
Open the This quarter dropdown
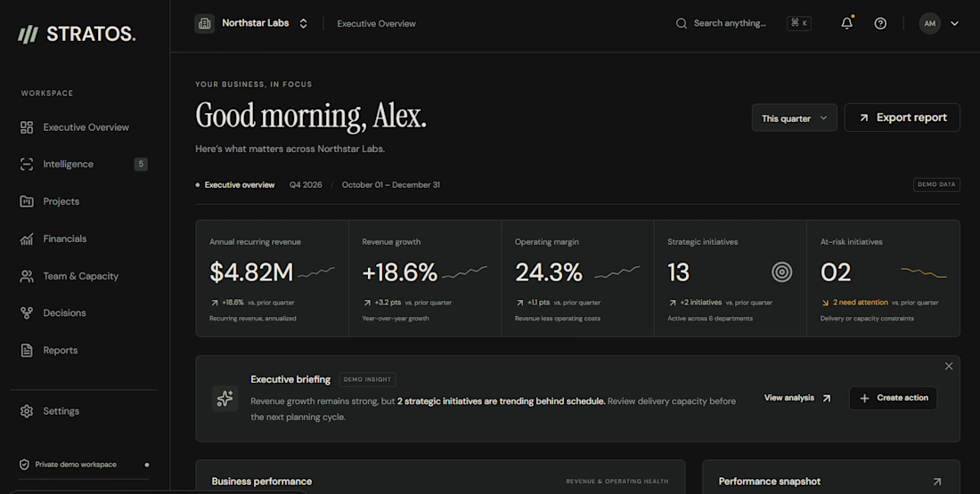[x=795, y=118]
